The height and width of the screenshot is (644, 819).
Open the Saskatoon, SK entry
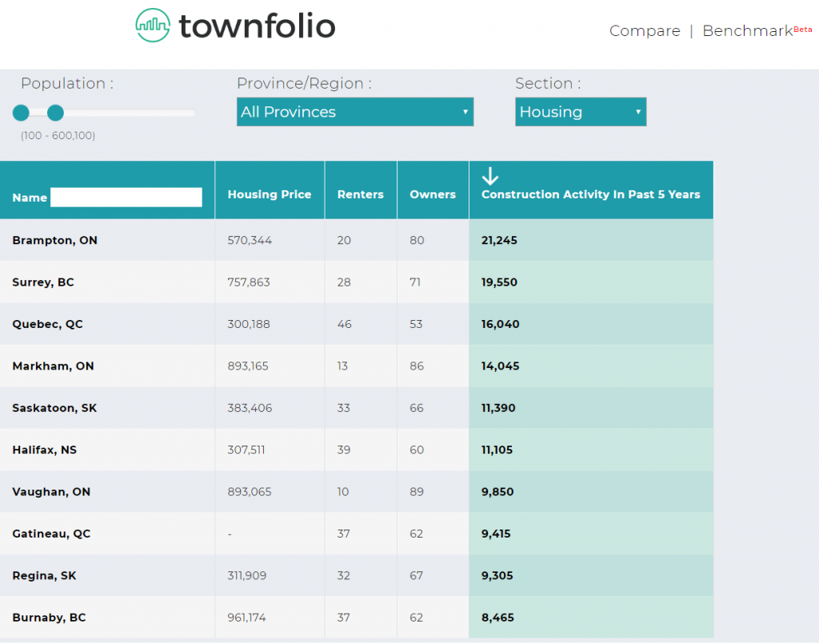54,408
